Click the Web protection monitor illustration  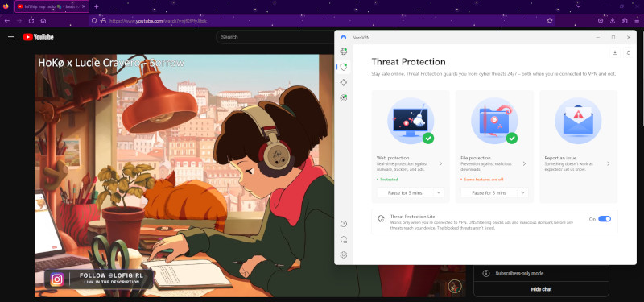click(x=411, y=122)
